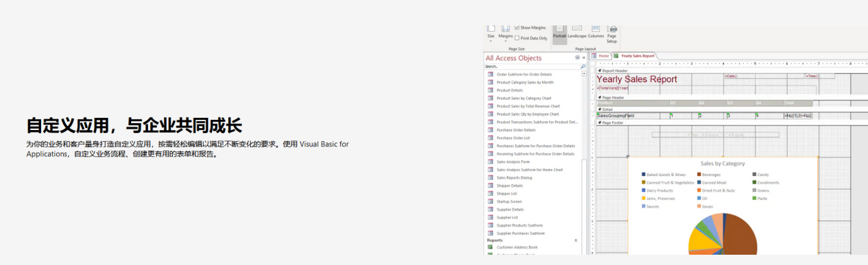The width and height of the screenshot is (868, 265).
Task: Click form icon beside Startup Screen
Action: tap(490, 201)
